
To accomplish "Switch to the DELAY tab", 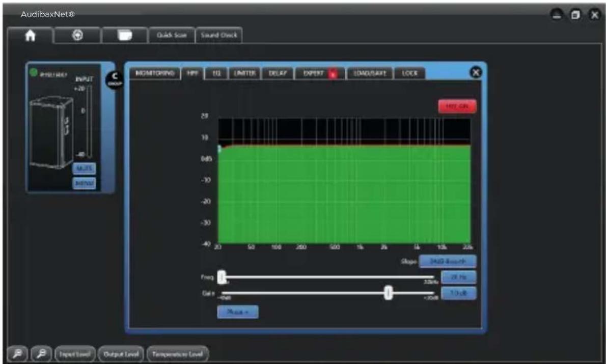I will [278, 73].
